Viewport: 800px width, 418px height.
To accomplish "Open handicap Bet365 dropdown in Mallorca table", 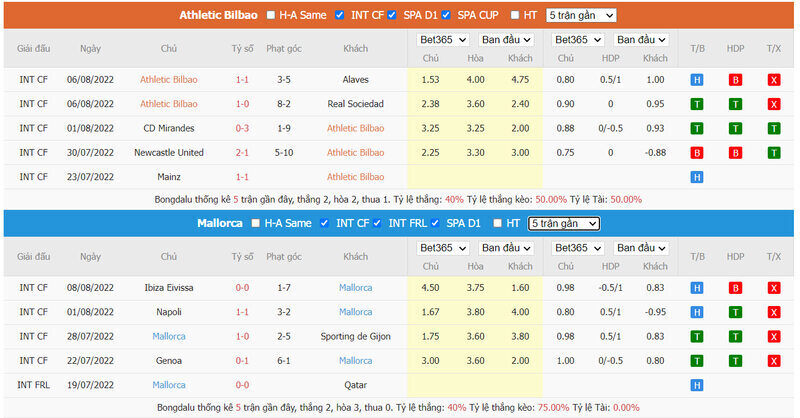I will click(578, 248).
